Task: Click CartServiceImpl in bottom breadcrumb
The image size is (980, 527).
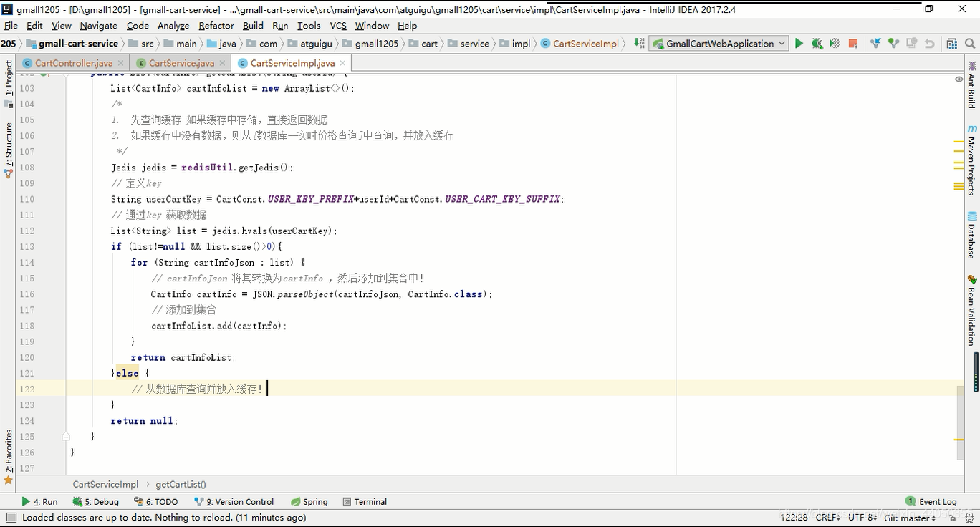Action: [x=105, y=485]
